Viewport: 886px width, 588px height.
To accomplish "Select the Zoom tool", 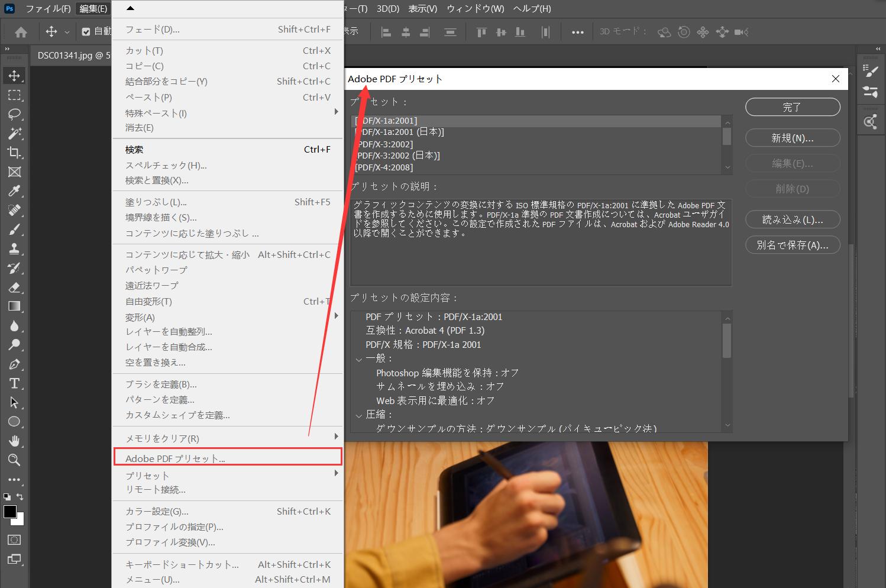I will [14, 460].
